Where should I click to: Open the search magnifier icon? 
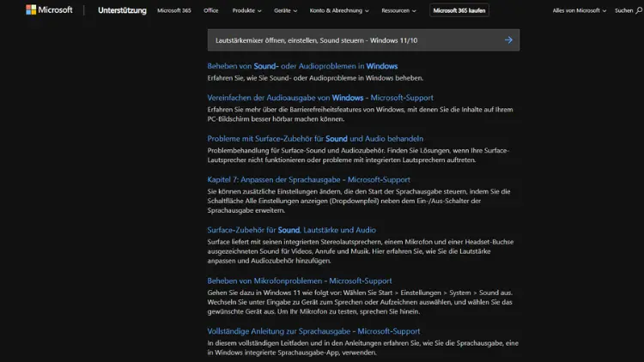pos(639,10)
